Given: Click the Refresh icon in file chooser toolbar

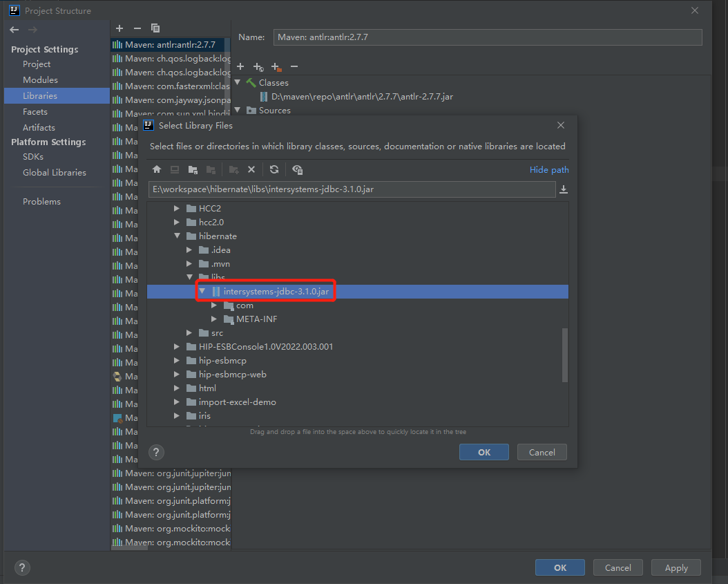Looking at the screenshot, I should coord(274,169).
